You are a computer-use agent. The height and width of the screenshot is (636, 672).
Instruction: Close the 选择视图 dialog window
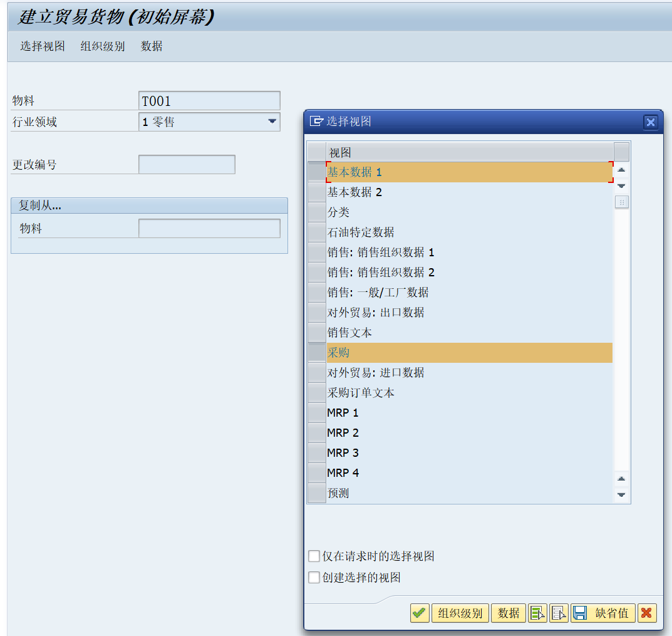pos(651,122)
